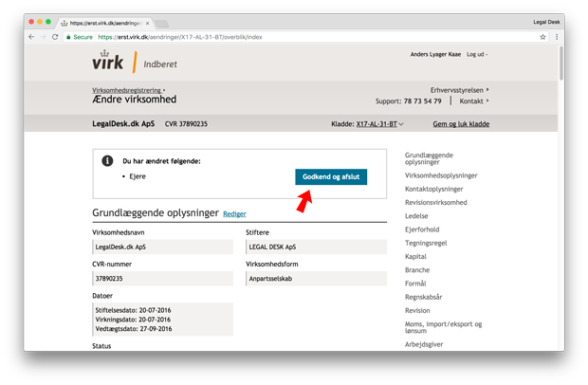
Task: Click the yellow macOS minimize button
Action: click(40, 22)
